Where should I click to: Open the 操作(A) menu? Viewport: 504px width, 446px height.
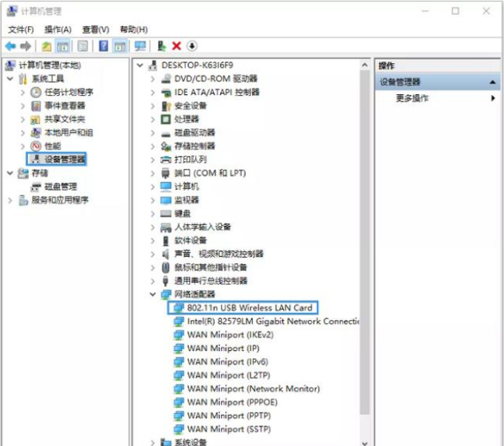click(58, 30)
